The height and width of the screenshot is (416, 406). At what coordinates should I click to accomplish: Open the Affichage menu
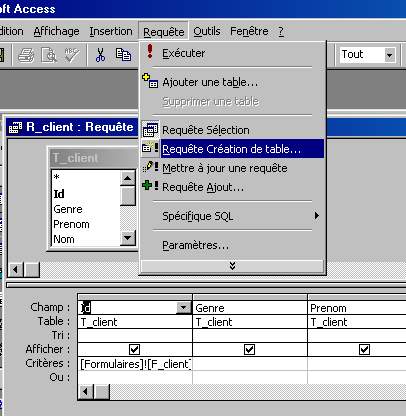(56, 31)
